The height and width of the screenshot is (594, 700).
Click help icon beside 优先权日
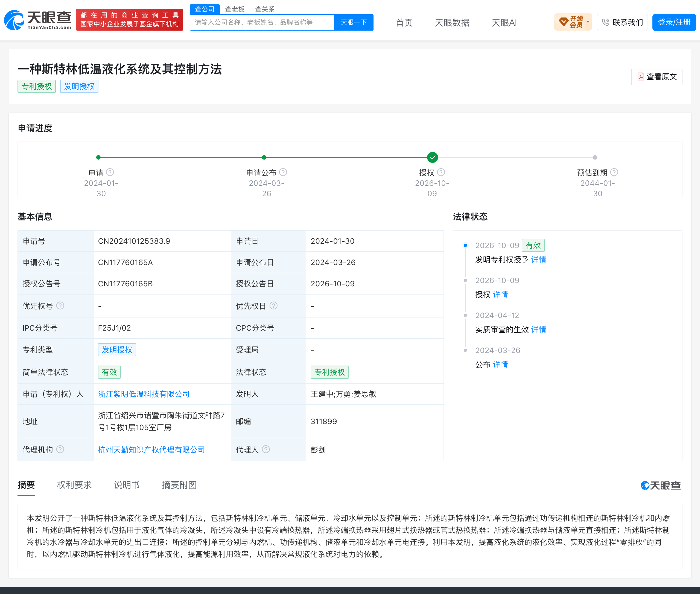pos(273,306)
